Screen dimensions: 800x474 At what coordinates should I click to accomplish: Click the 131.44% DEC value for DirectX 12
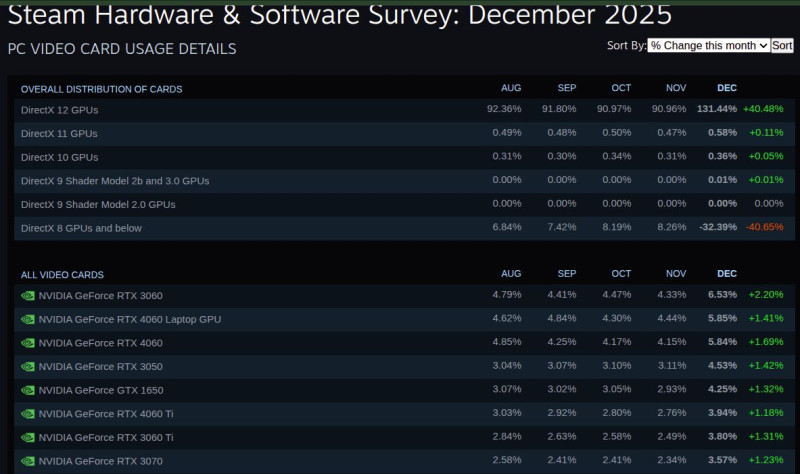click(x=717, y=109)
